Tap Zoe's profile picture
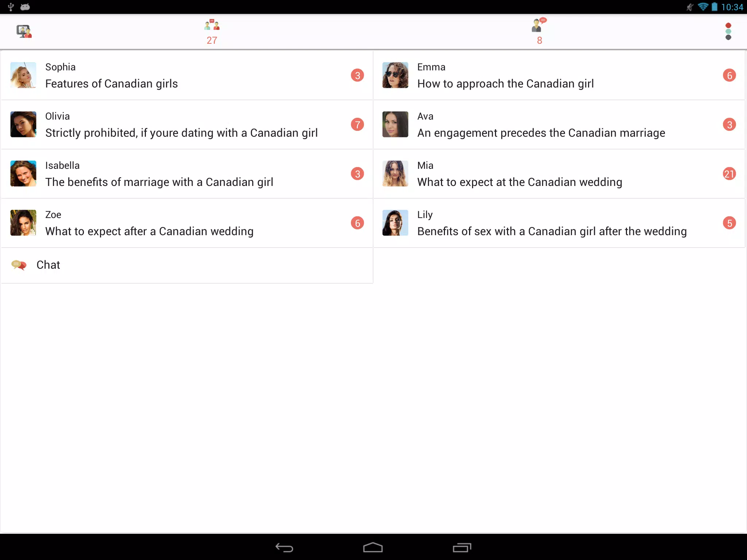747x560 pixels. [x=23, y=223]
